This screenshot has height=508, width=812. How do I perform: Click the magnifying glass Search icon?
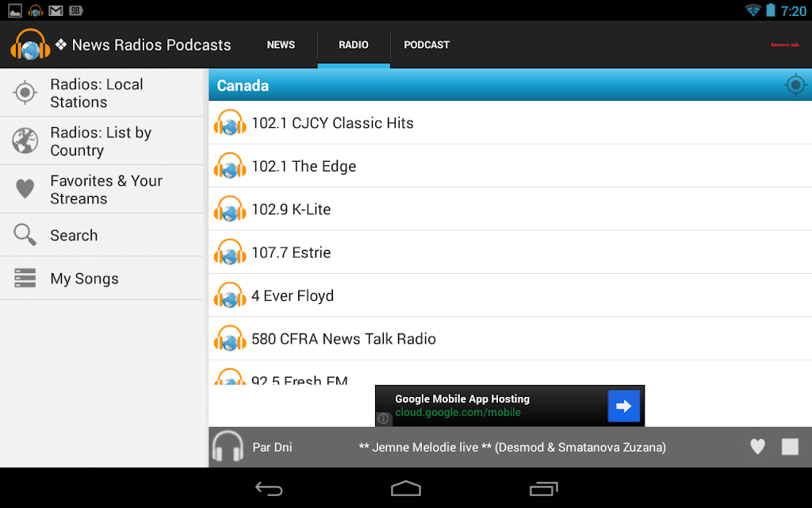pos(25,235)
